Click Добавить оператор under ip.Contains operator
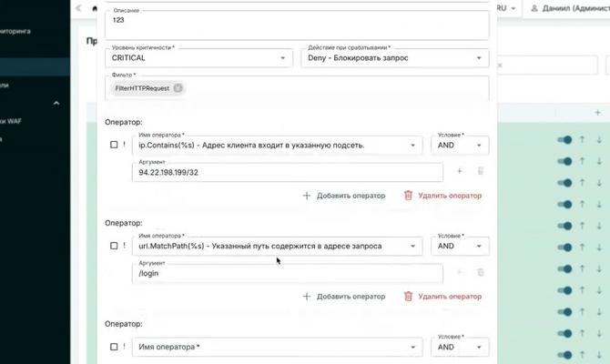The image size is (610, 364). [343, 196]
